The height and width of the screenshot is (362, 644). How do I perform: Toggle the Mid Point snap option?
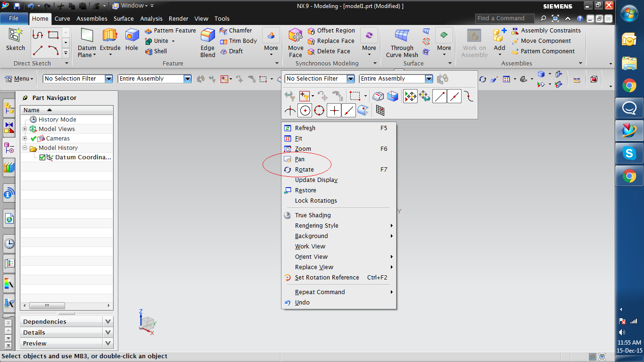tap(454, 97)
